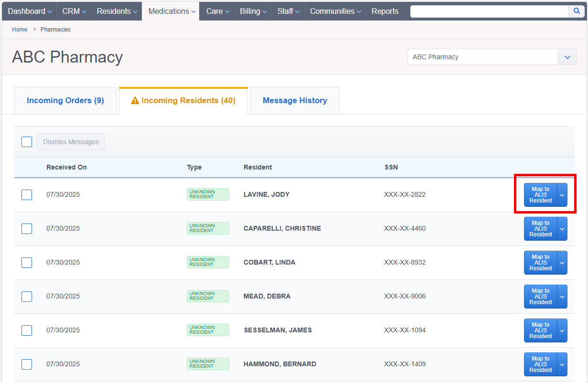The width and height of the screenshot is (588, 383).
Task: Click resident name CAPARELLI, CHRISTINE
Action: point(282,228)
